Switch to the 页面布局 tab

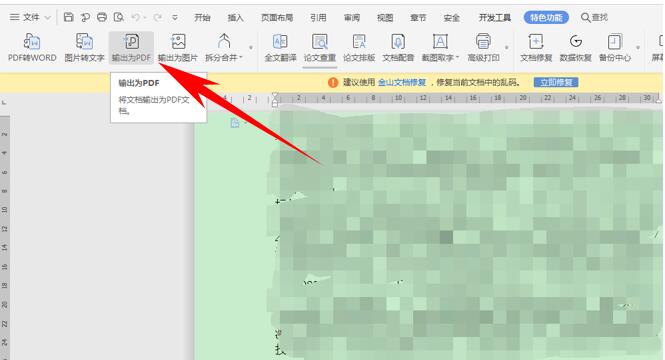point(277,17)
